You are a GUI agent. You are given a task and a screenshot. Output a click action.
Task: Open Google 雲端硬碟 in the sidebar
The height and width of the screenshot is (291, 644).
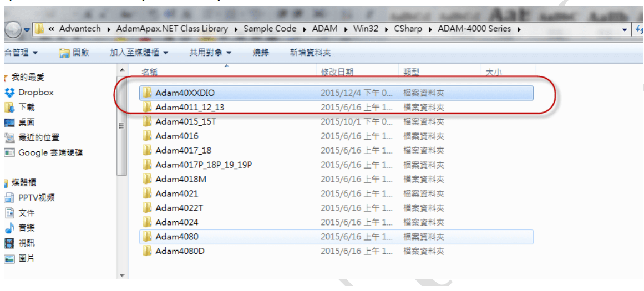[x=44, y=152]
